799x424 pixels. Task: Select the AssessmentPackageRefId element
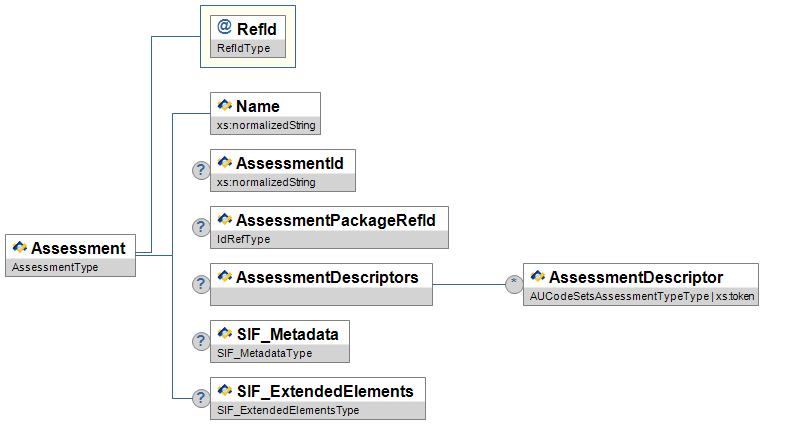click(x=328, y=220)
